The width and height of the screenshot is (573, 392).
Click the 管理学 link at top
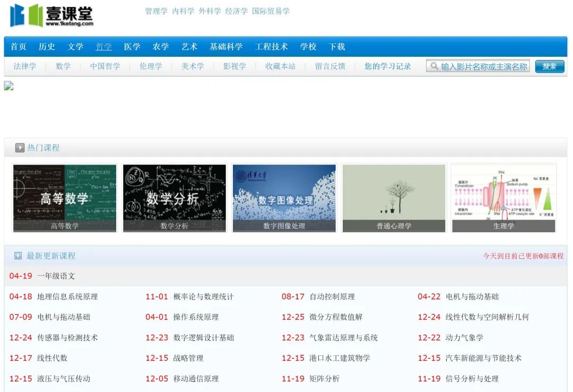tap(156, 11)
